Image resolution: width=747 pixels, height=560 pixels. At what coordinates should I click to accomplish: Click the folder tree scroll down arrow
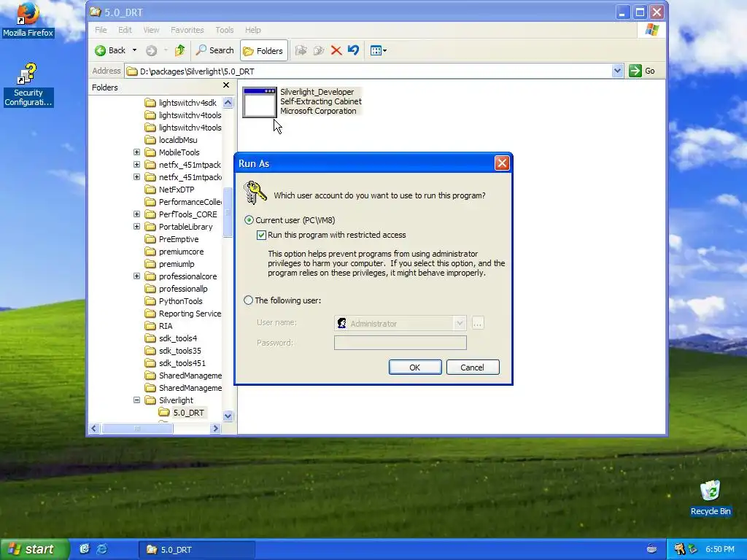tap(228, 416)
